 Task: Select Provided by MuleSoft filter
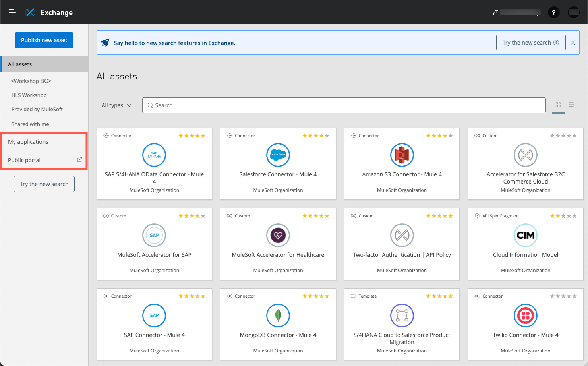37,110
